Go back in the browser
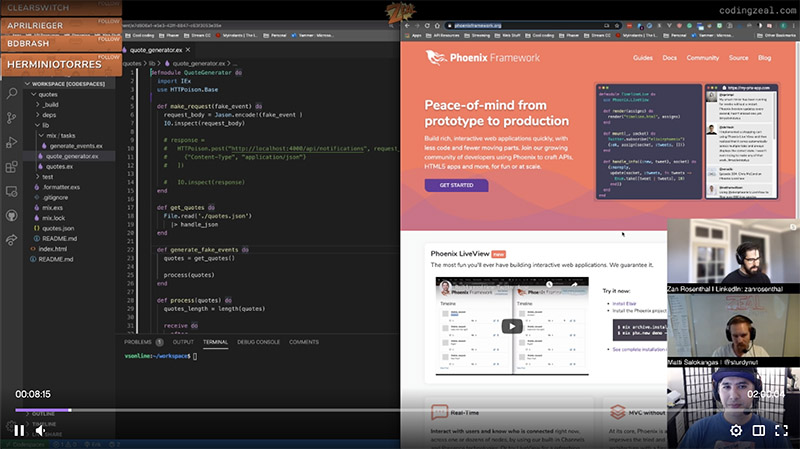 (x=407, y=25)
